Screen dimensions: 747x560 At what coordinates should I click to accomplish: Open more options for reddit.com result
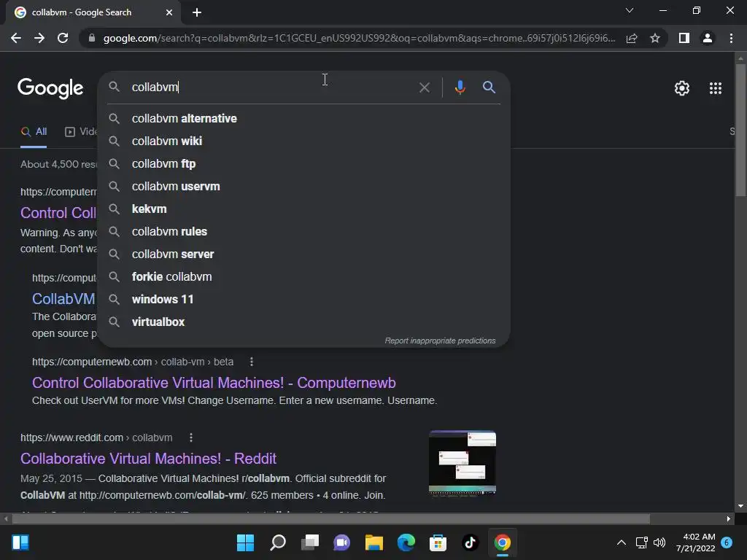(x=191, y=437)
